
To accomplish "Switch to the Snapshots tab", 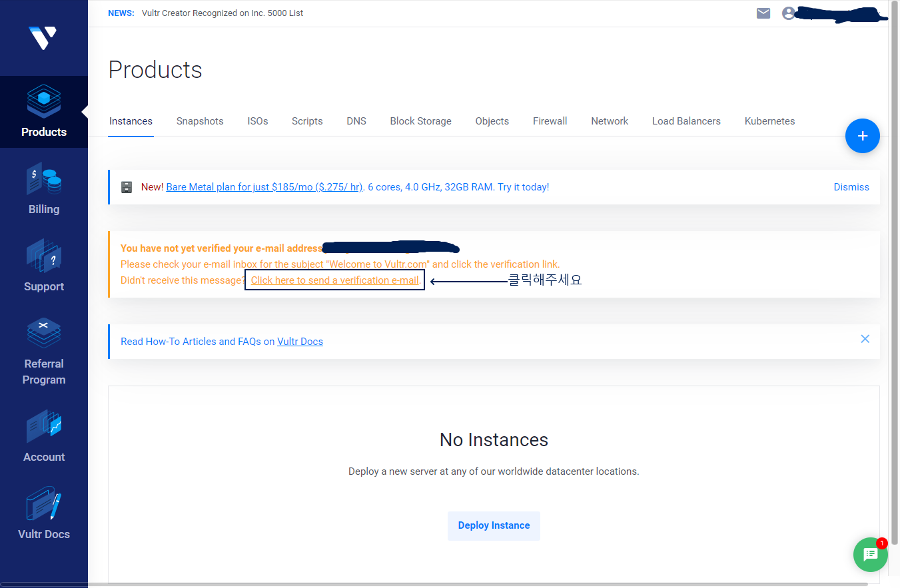I will (200, 121).
